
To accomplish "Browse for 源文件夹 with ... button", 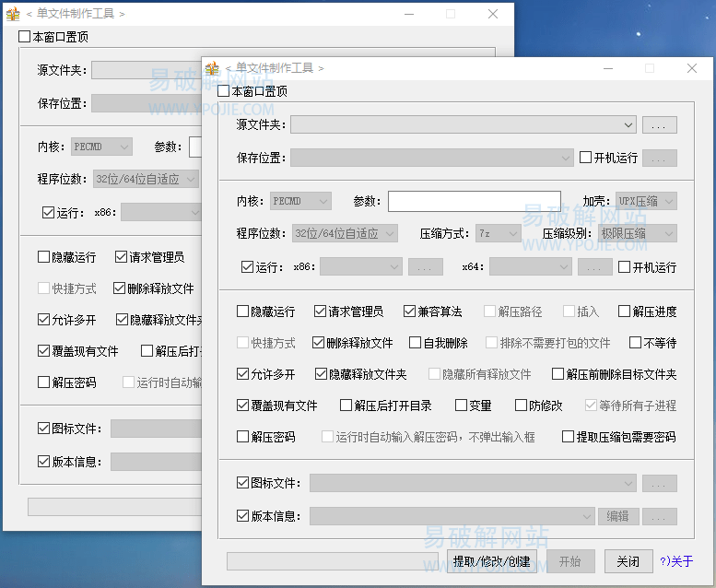I will coord(660,124).
